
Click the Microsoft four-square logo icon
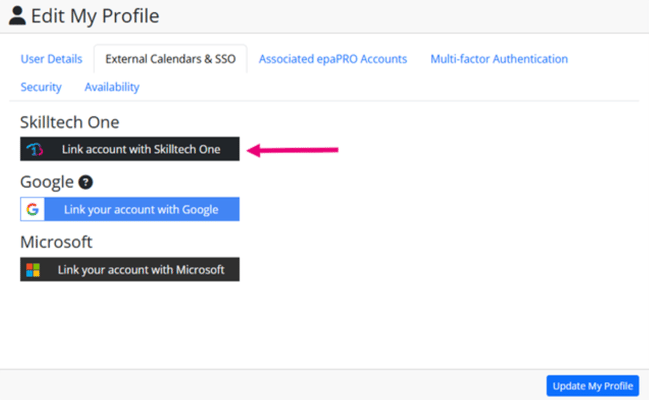33,270
